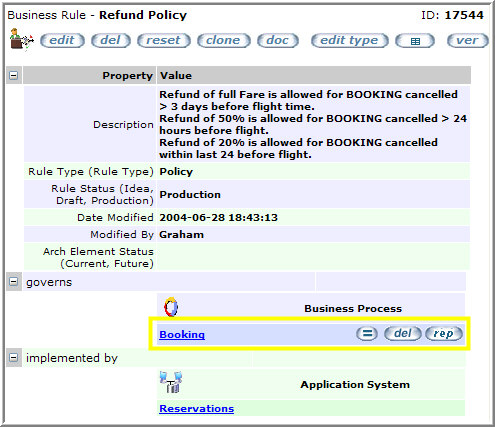Image resolution: width=495 pixels, height=427 pixels.
Task: Click the implemented by label
Action: (x=72, y=358)
